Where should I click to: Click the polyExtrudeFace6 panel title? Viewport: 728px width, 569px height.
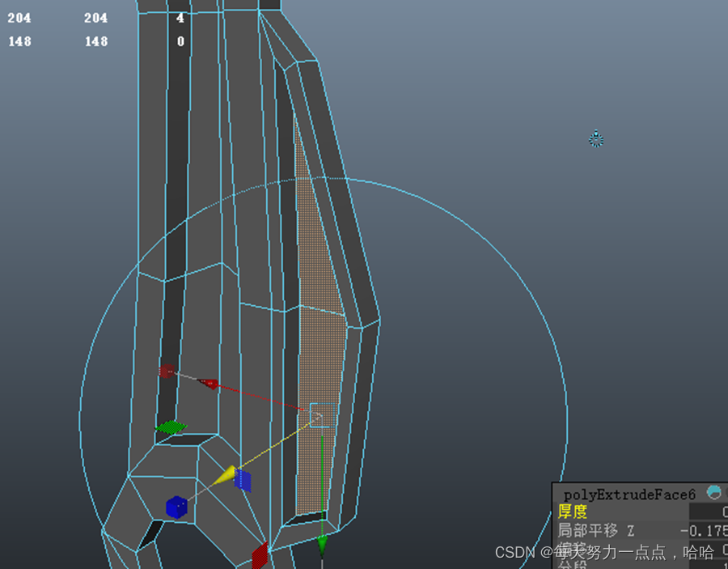[x=629, y=495]
